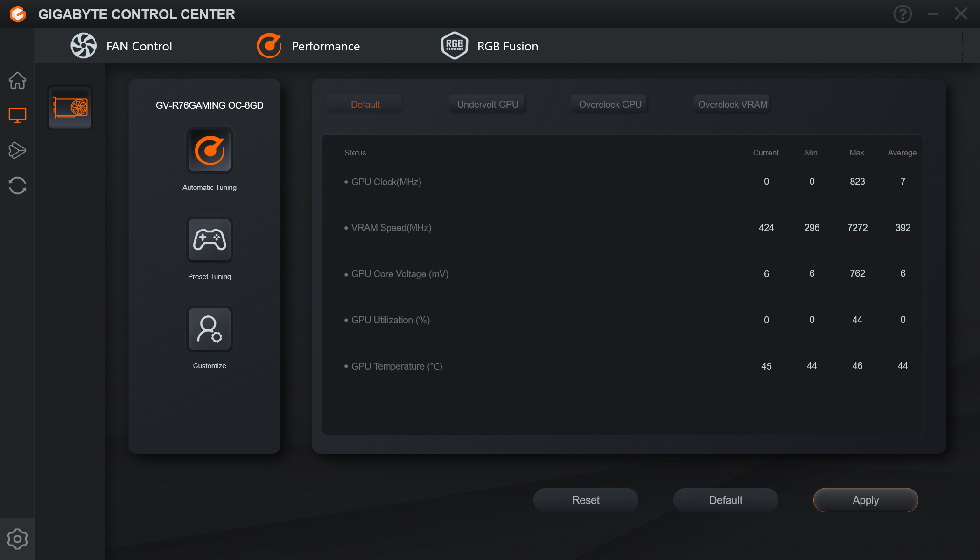Viewport: 980px width, 560px height.
Task: Switch to FAN Control tab
Action: click(122, 46)
